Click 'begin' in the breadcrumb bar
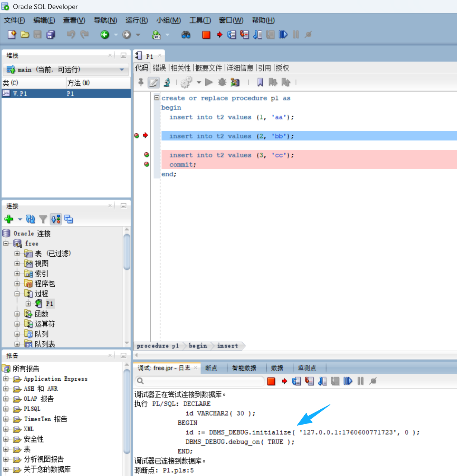This screenshot has width=457, height=476. point(198,346)
